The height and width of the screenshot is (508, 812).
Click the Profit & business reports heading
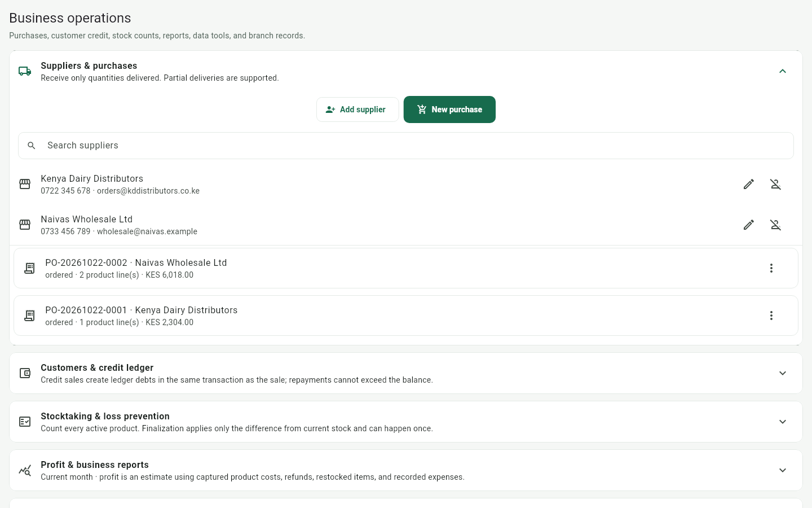point(95,465)
